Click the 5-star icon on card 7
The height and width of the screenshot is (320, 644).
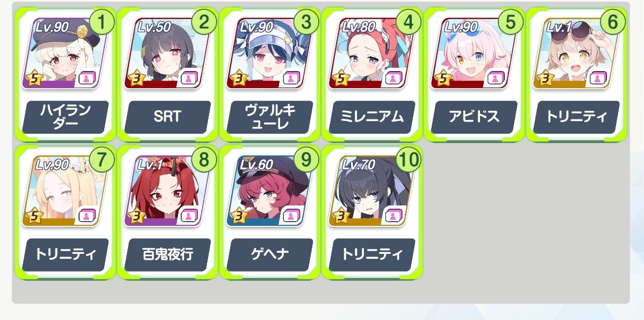[34, 216]
